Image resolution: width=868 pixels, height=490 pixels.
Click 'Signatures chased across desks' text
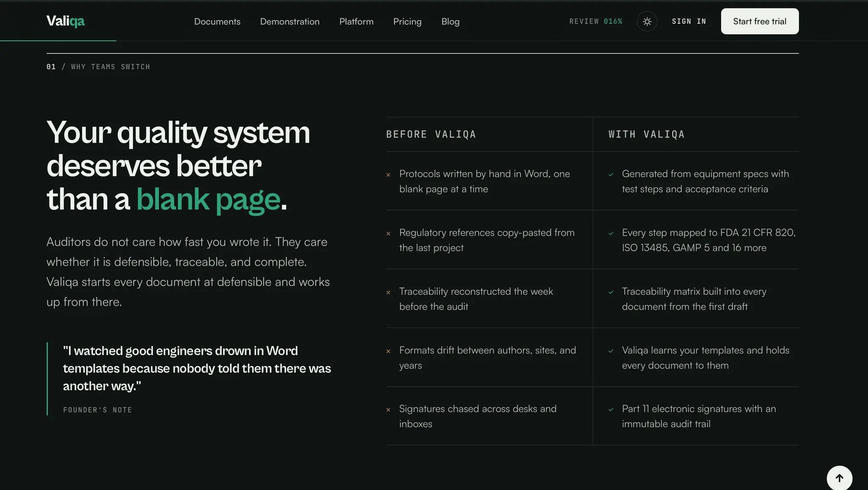(478, 416)
